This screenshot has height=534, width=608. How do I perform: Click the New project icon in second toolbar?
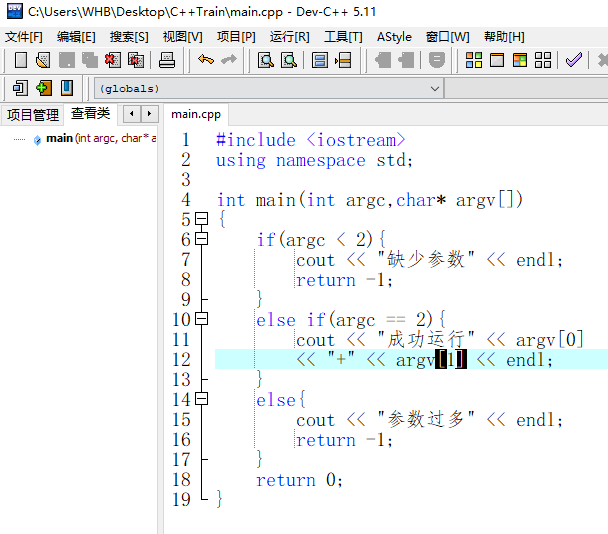pyautogui.click(x=20, y=88)
